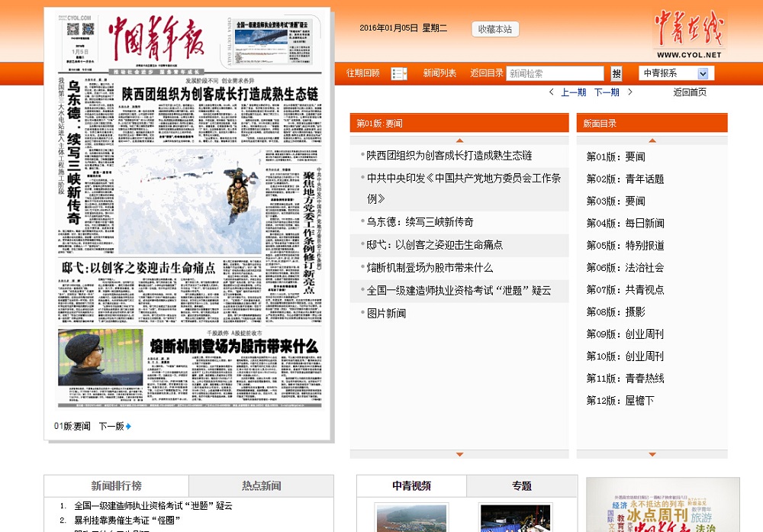Select 第02版：青年话题
This screenshot has height=532, width=763.
[x=626, y=179]
